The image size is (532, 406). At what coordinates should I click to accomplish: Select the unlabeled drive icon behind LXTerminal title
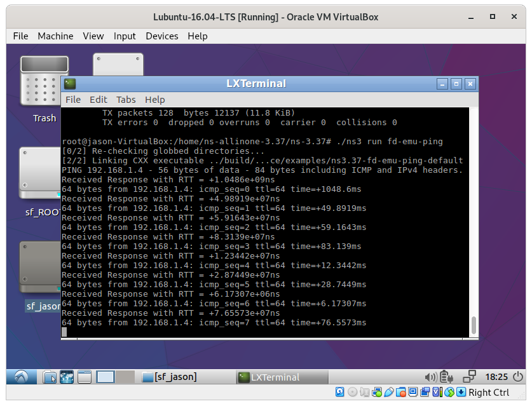118,64
